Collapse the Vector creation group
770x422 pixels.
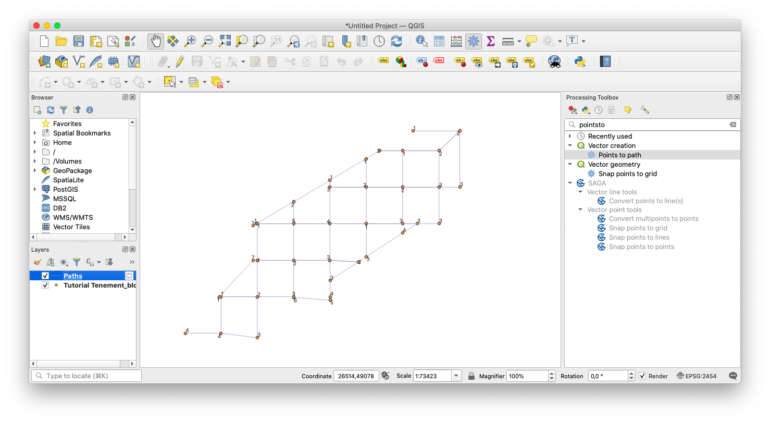click(x=570, y=145)
